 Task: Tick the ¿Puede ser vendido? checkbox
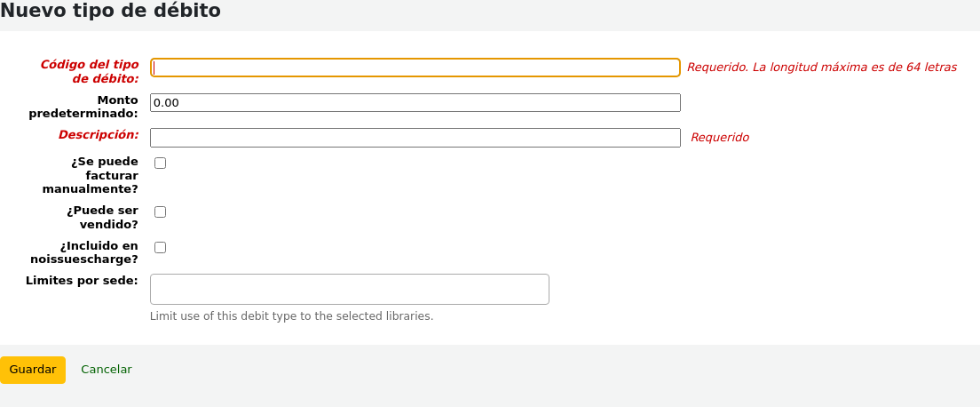(x=161, y=211)
